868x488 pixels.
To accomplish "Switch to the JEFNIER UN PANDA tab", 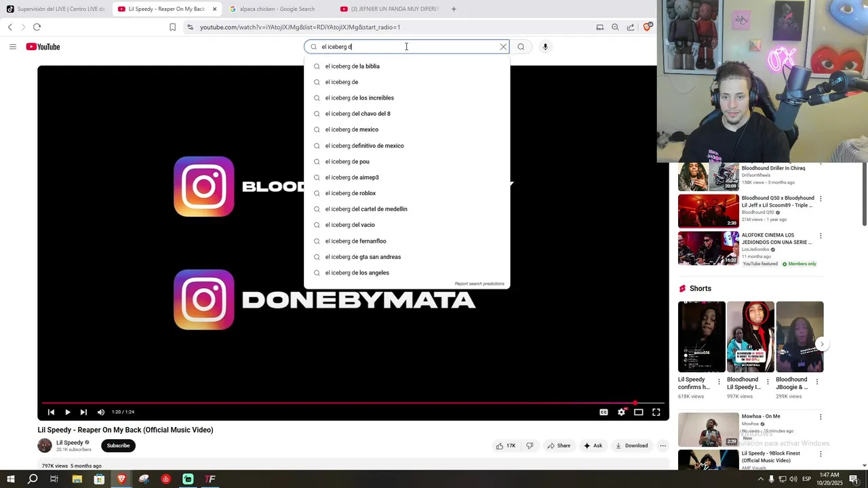I will tap(389, 9).
